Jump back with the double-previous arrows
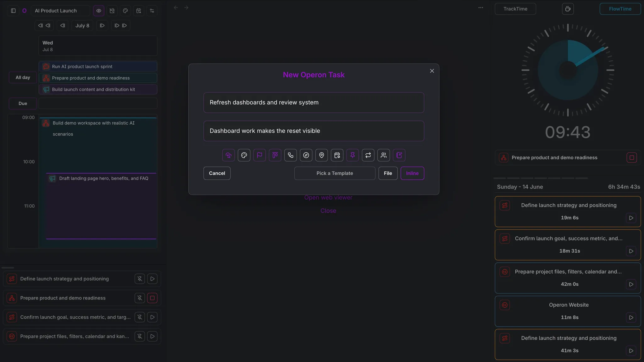Viewport: 644px width, 362px height. pos(44,25)
